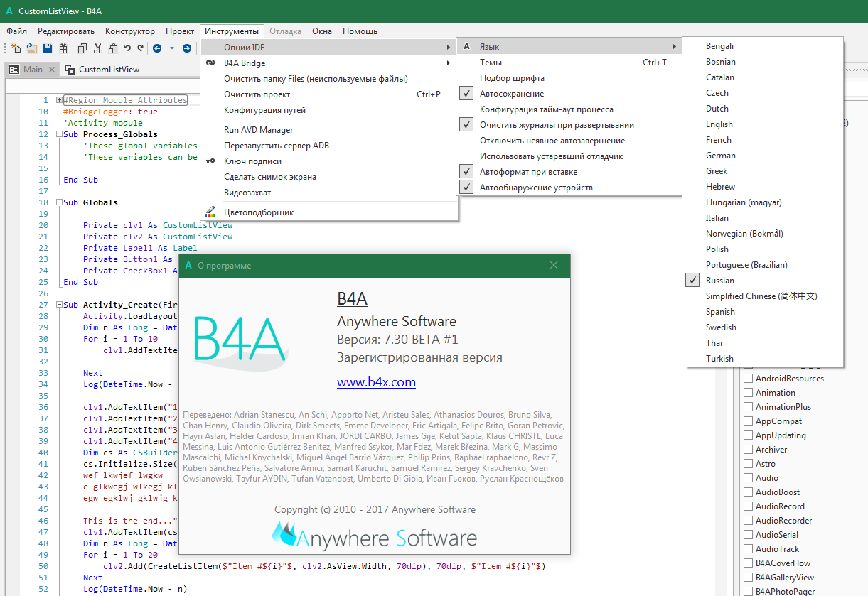Collapse the Sub Globals code block
This screenshot has width=868, height=596.
pyautogui.click(x=59, y=202)
